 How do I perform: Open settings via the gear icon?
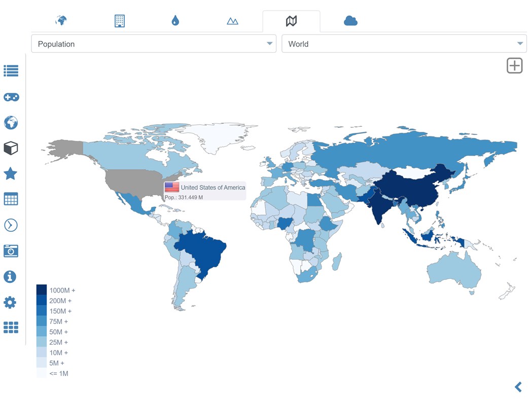[11, 302]
